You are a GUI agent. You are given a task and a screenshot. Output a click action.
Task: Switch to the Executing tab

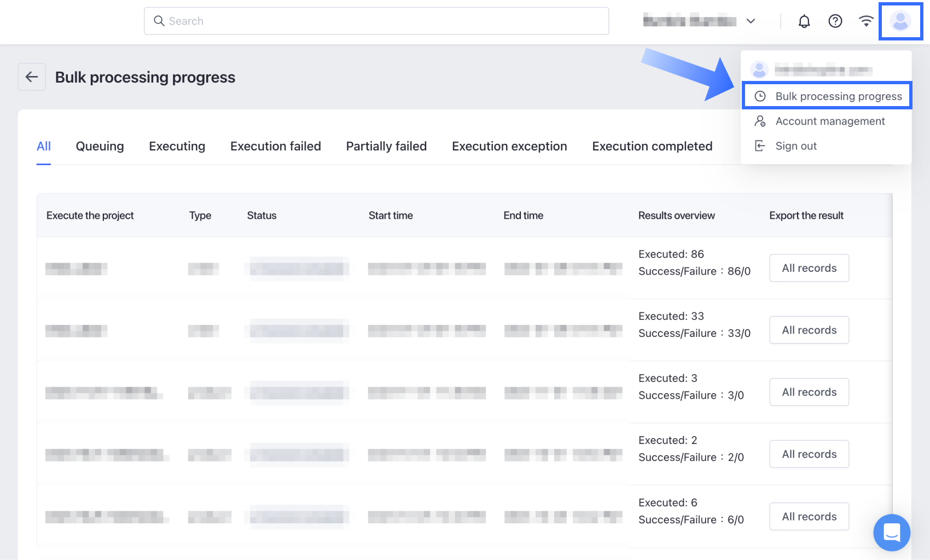point(177,147)
